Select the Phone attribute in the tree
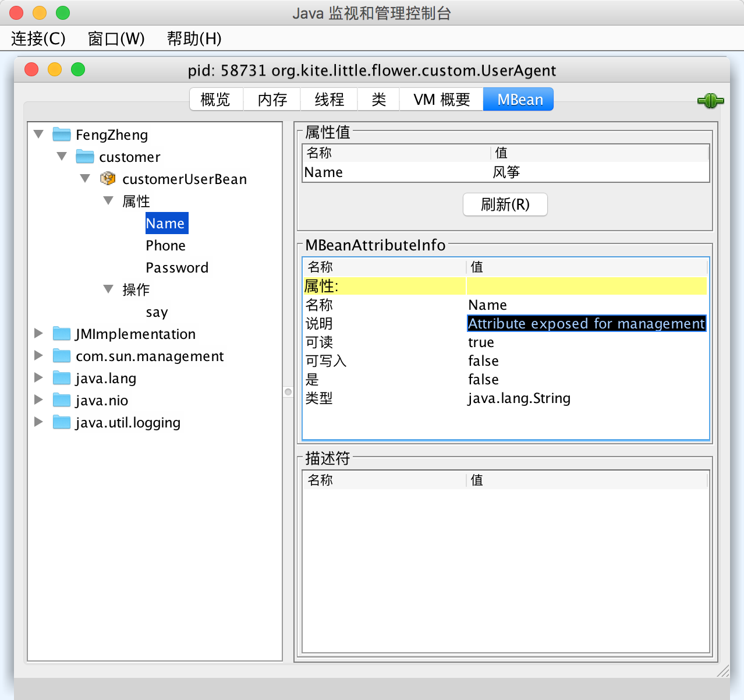This screenshot has width=744, height=700. coord(165,245)
